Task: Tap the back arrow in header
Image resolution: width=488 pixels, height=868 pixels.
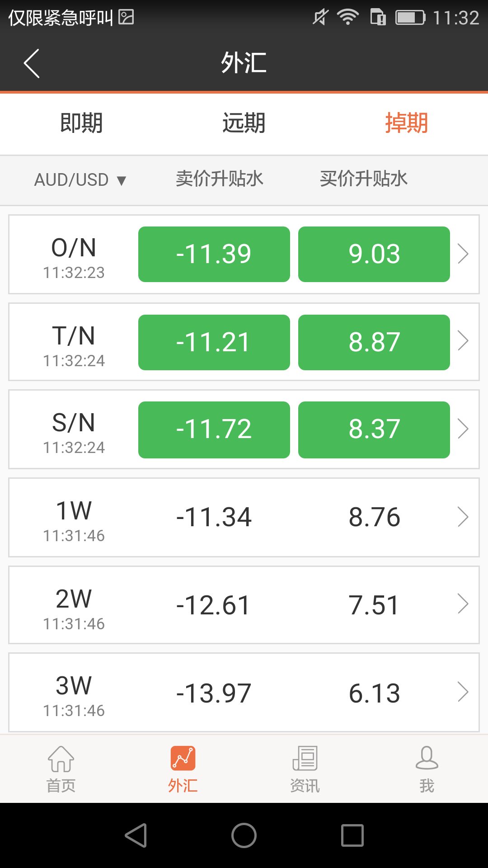Action: click(32, 63)
